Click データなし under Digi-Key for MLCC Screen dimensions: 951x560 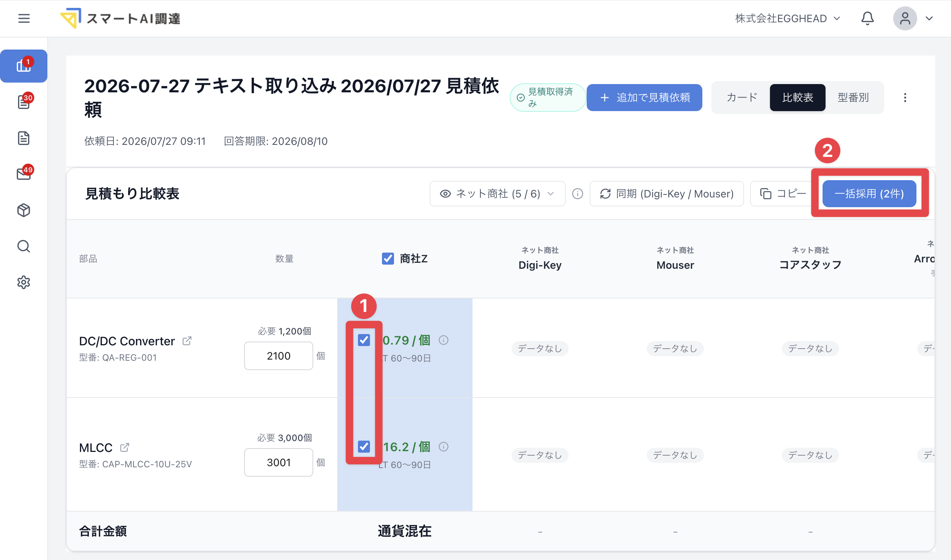pos(540,455)
